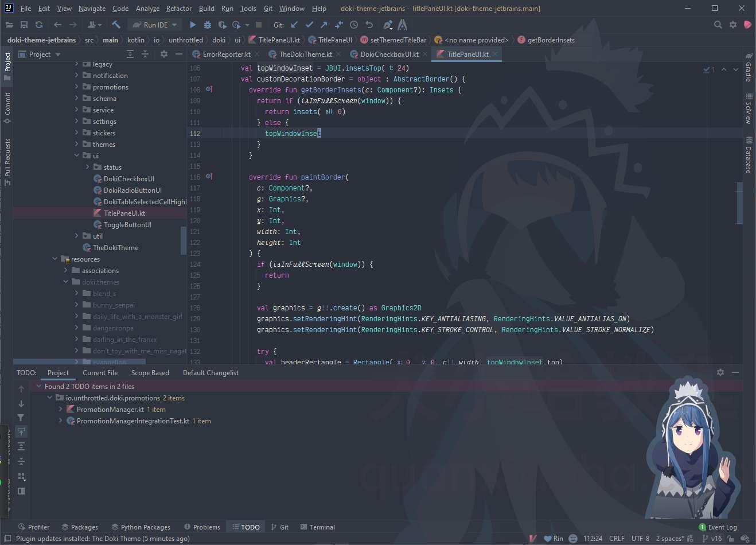Click the Open folder toolbar icon
This screenshot has height=545, width=756.
9,25
